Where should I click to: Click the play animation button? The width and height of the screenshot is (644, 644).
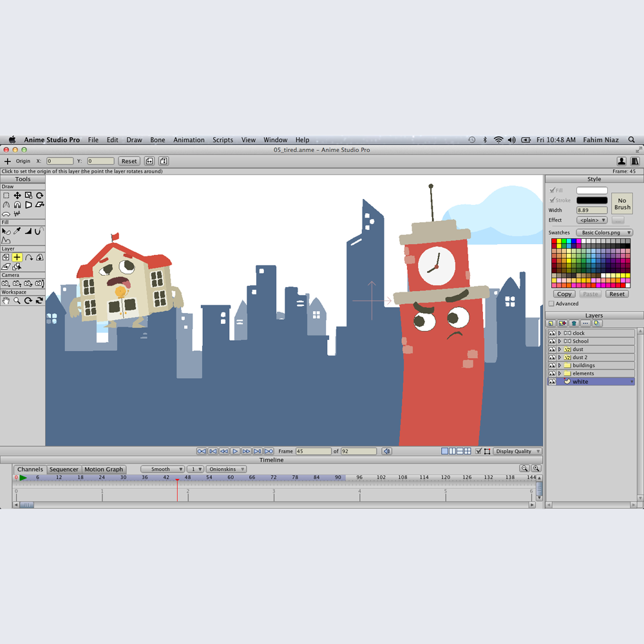[235, 451]
